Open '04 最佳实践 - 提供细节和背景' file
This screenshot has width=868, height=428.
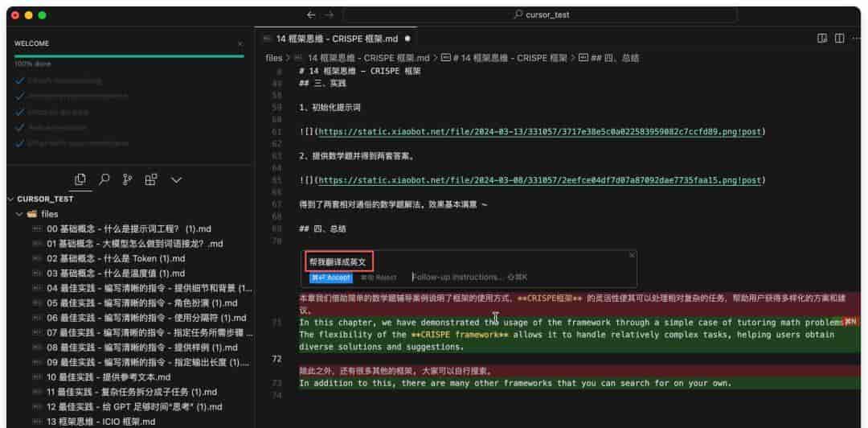point(149,288)
